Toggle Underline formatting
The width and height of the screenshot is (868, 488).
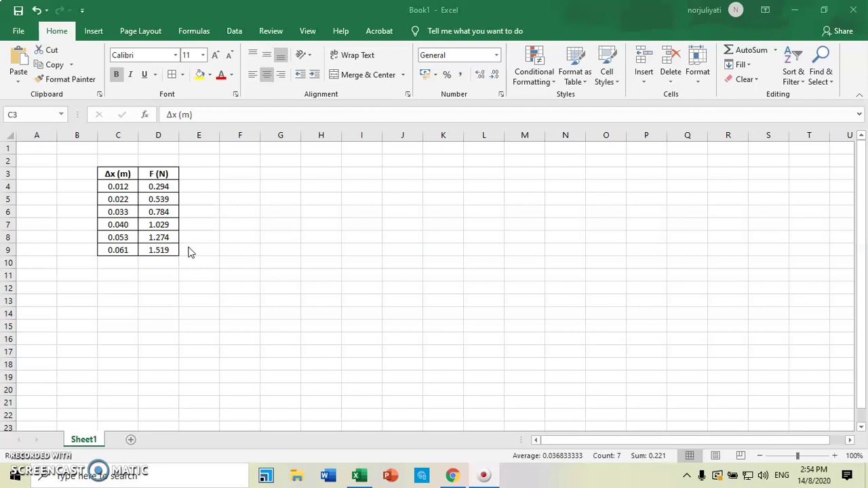(x=144, y=75)
